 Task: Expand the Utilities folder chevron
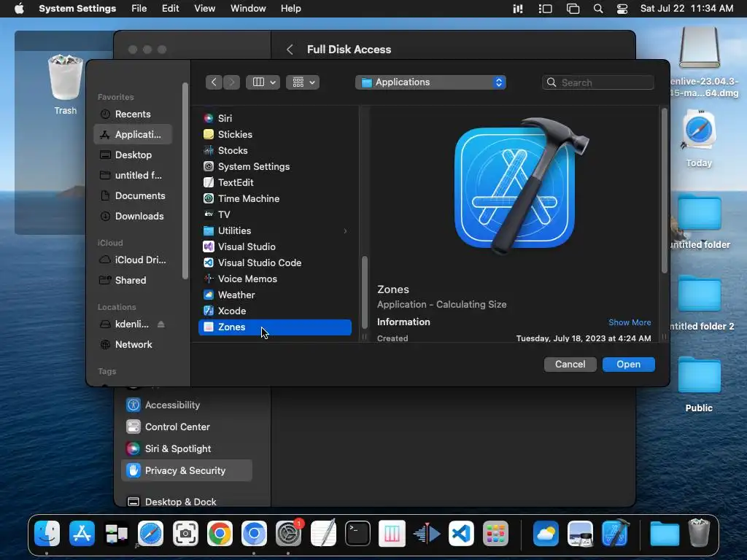tap(345, 231)
